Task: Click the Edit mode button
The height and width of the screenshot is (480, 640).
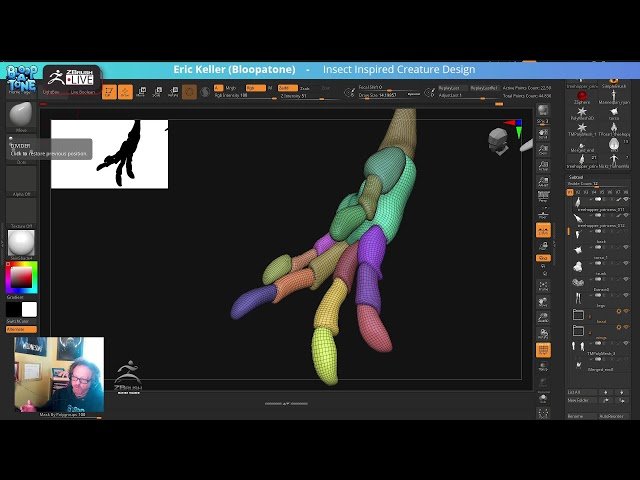Action: point(109,91)
